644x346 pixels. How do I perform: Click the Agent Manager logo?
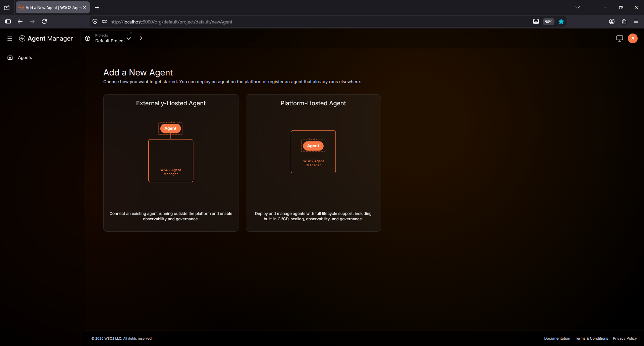[x=46, y=39]
